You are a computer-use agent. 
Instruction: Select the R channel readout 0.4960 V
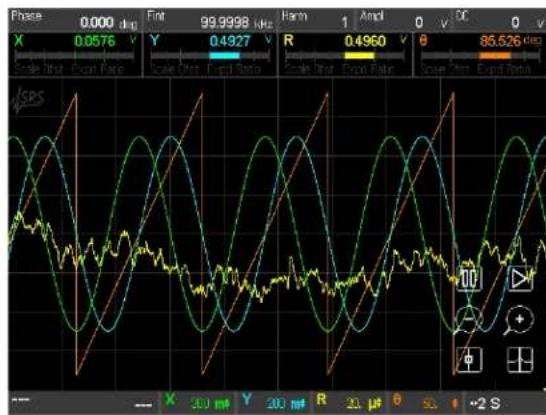(x=345, y=41)
